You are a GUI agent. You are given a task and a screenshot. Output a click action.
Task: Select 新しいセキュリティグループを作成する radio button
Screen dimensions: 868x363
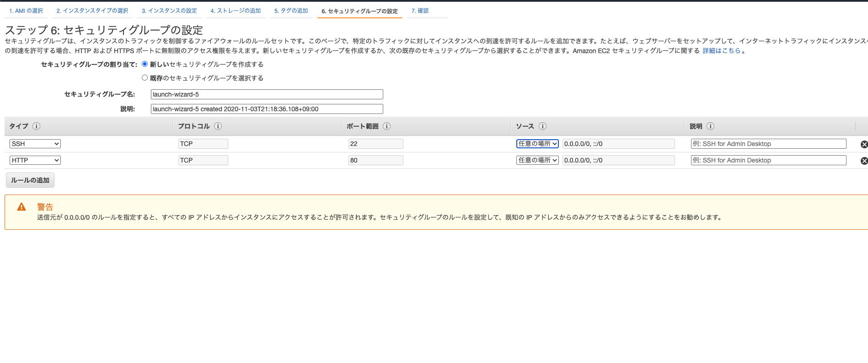point(145,64)
